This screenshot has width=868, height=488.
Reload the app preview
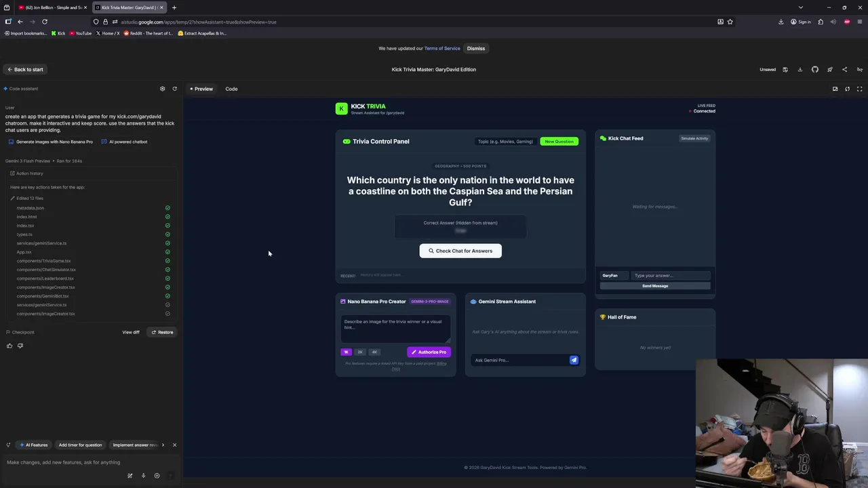pos(847,89)
